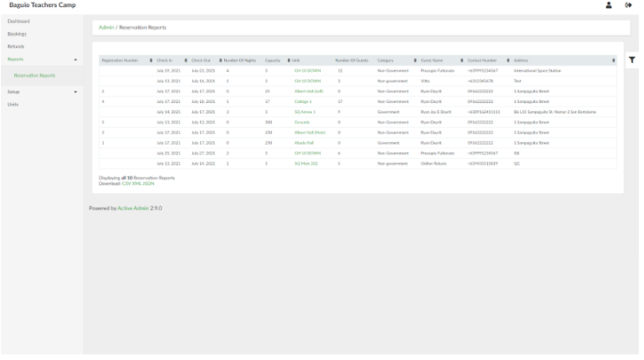
Task: Sort table by Check Out column
Action: [x=200, y=60]
